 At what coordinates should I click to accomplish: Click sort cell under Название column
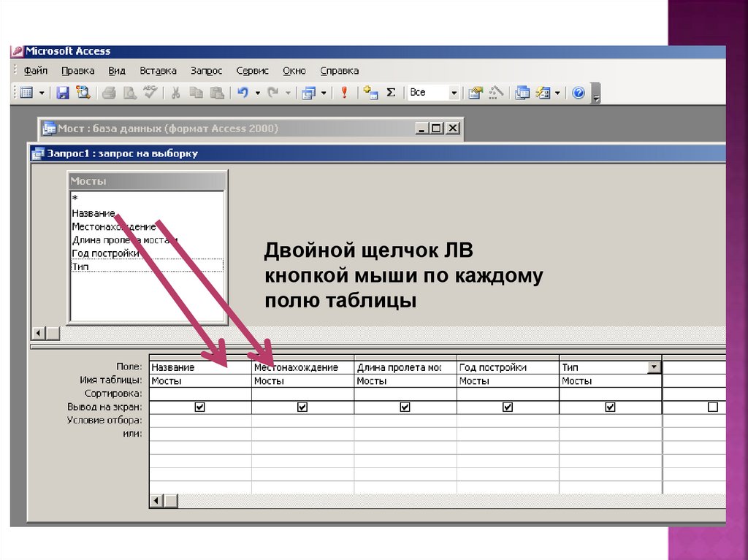pos(200,394)
